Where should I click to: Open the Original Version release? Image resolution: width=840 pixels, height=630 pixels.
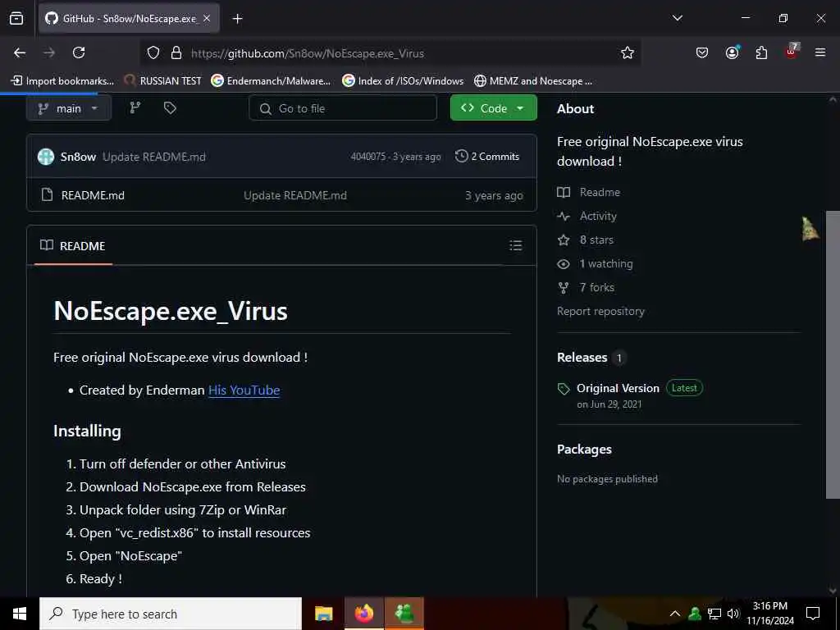click(x=618, y=388)
